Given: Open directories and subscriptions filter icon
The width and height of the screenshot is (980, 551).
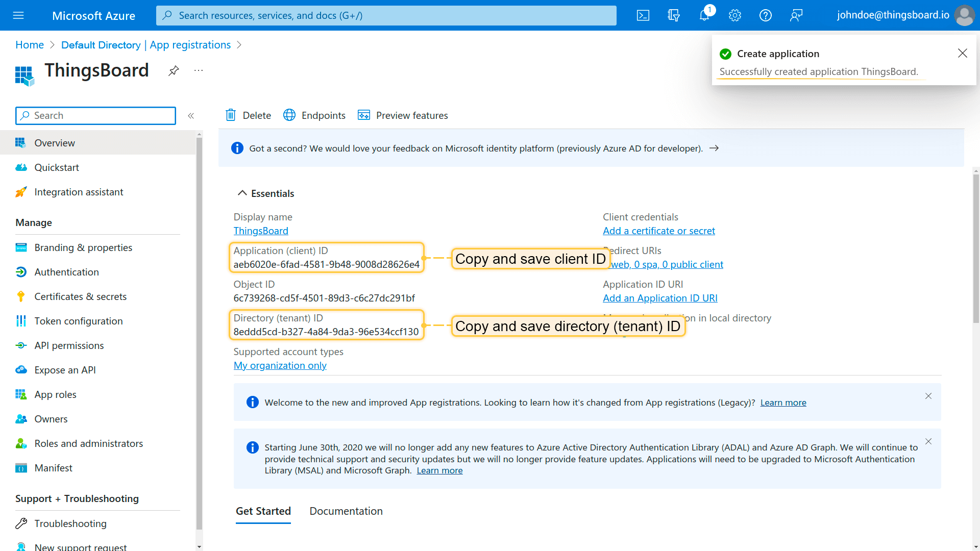Looking at the screenshot, I should point(674,15).
